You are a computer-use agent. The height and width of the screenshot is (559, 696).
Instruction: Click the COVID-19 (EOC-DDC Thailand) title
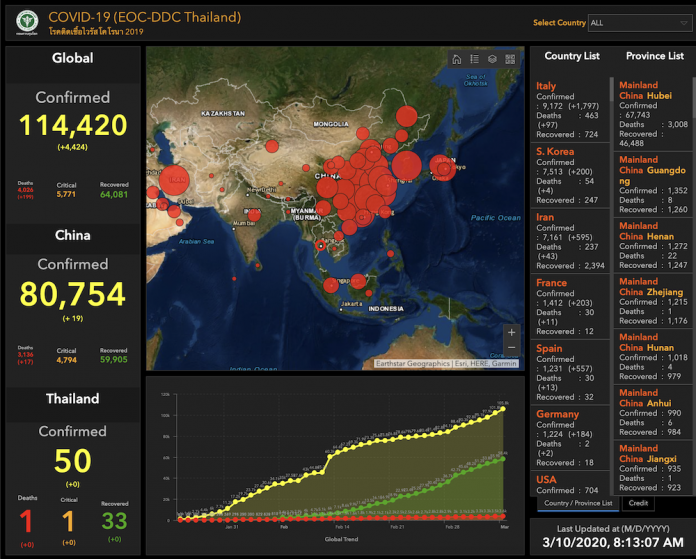click(145, 17)
